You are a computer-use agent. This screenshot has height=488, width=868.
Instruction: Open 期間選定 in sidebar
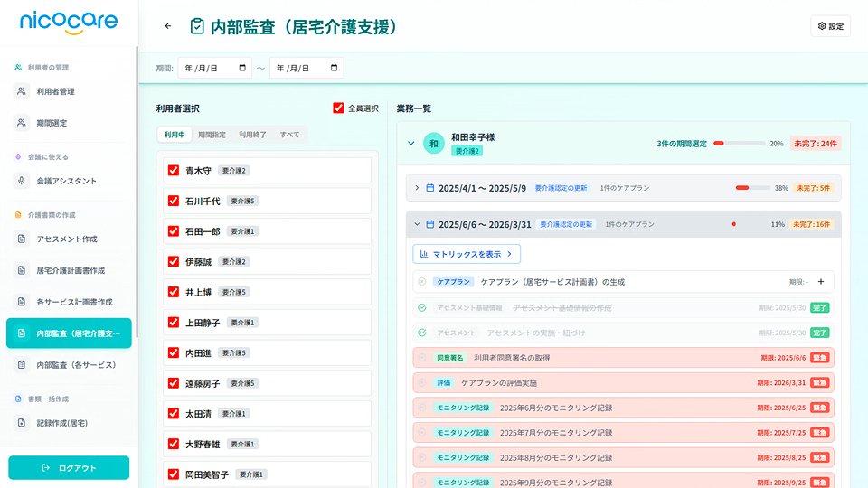tap(69, 123)
